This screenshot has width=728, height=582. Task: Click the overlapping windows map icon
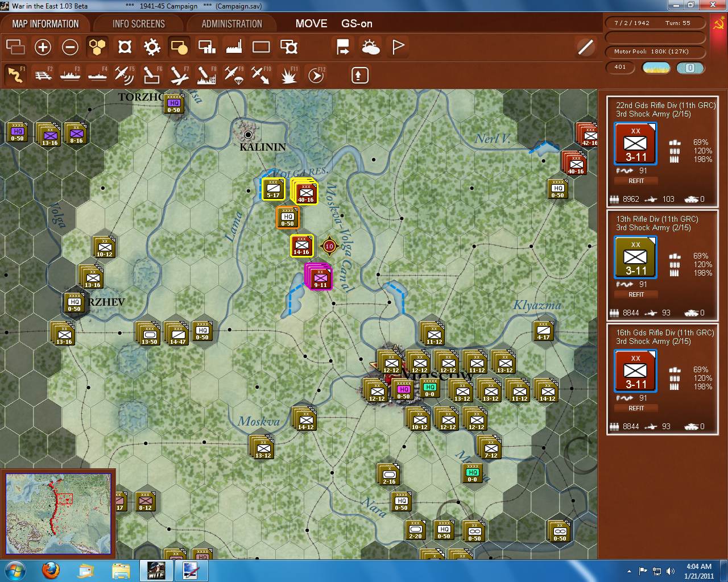pyautogui.click(x=15, y=47)
